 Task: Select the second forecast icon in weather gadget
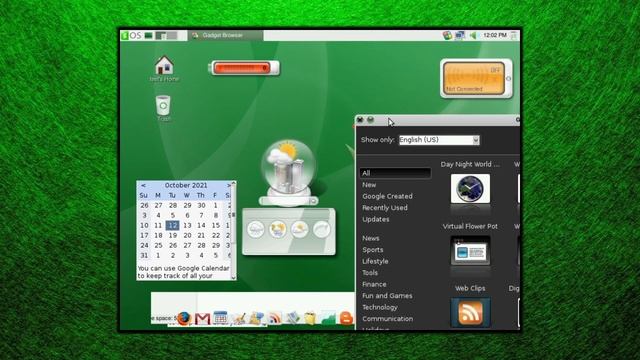point(278,229)
